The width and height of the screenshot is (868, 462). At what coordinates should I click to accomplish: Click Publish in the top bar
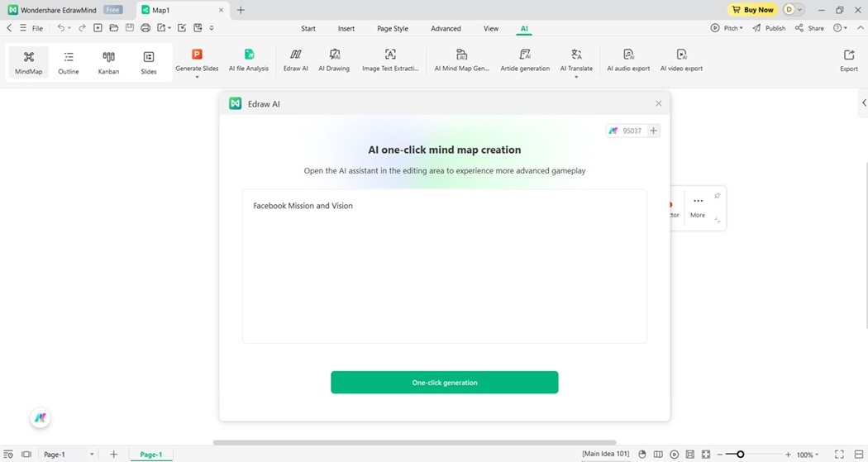[x=769, y=27]
